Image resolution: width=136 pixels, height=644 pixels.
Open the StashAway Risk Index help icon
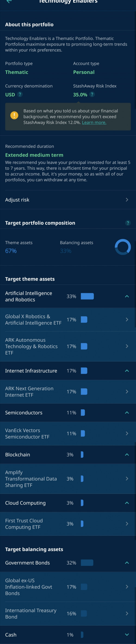click(92, 94)
